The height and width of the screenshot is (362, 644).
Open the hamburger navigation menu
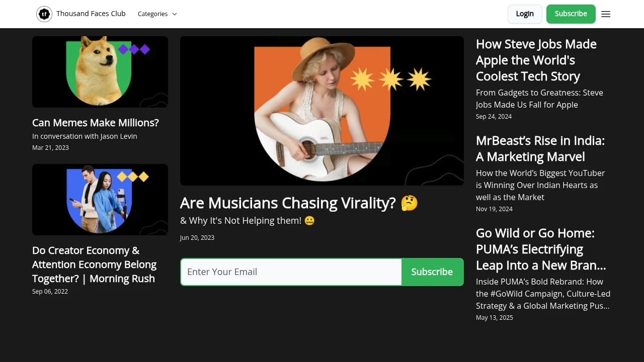pos(606,14)
